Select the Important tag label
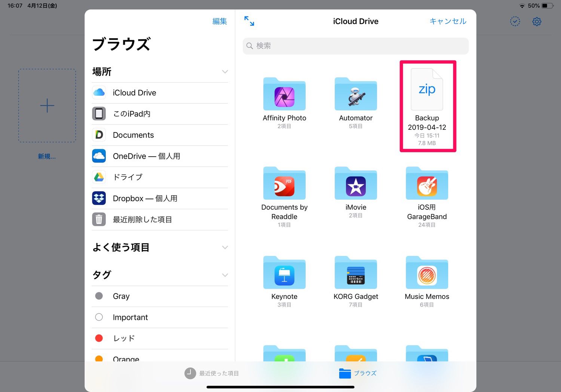 (x=130, y=317)
